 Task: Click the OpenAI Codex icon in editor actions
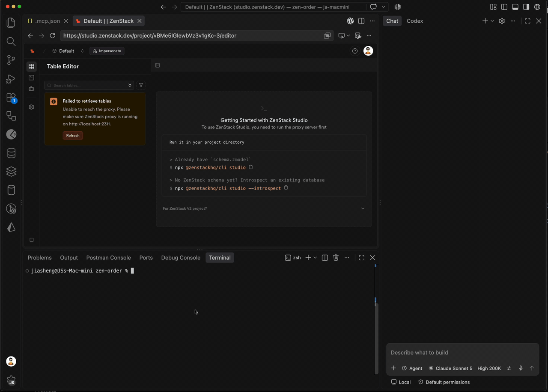[350, 21]
